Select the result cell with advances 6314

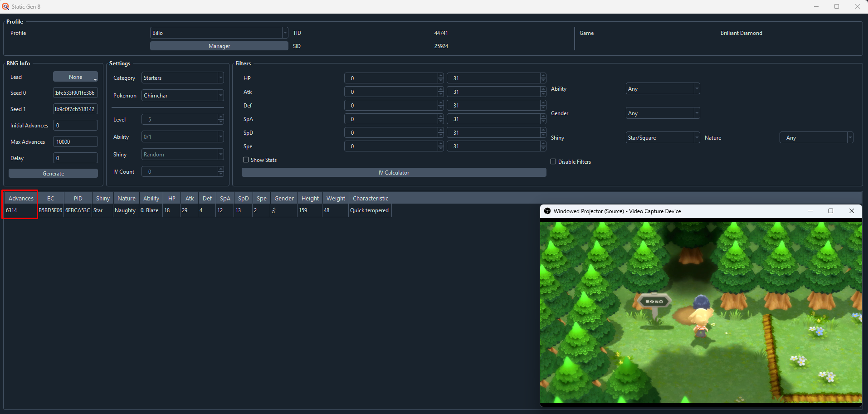(x=20, y=210)
